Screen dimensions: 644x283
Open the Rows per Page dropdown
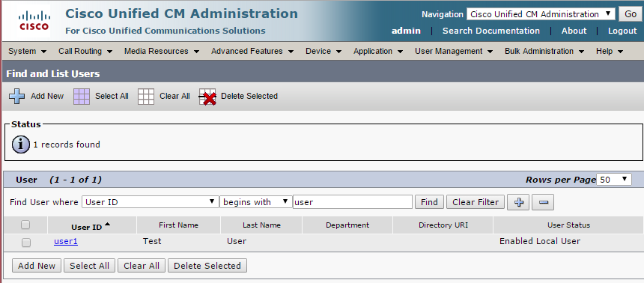pos(613,180)
